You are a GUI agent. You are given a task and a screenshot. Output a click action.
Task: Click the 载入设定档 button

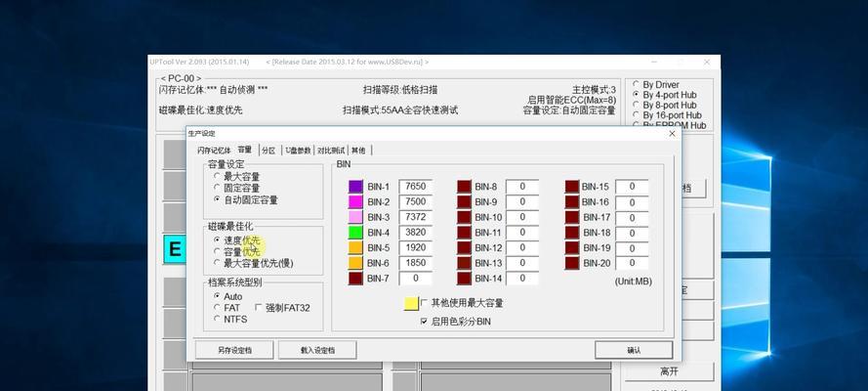317,350
